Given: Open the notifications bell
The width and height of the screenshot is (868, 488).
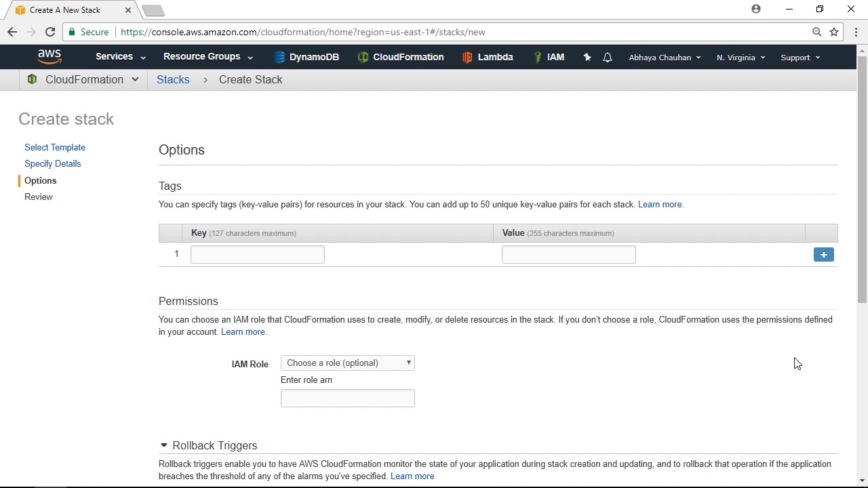Looking at the screenshot, I should (608, 58).
